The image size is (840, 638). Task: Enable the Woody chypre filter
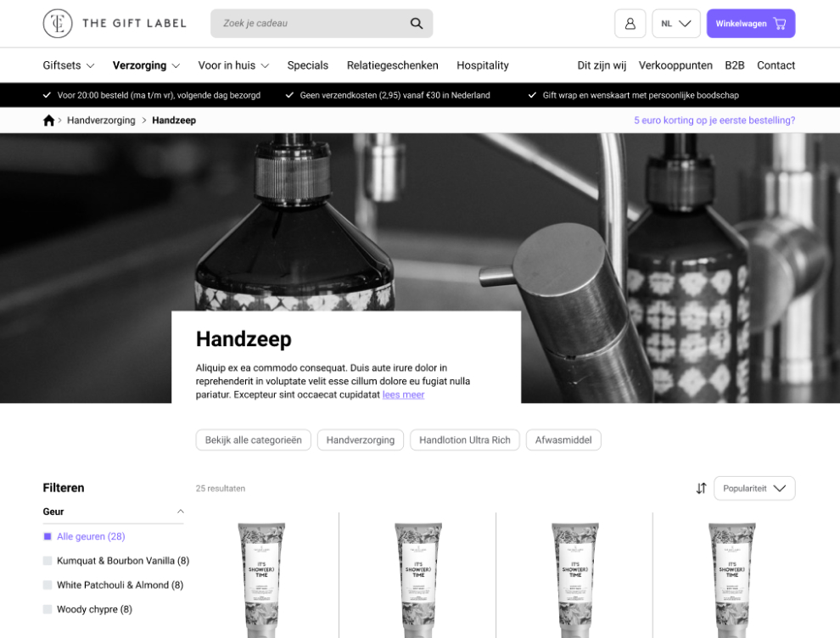coord(48,609)
